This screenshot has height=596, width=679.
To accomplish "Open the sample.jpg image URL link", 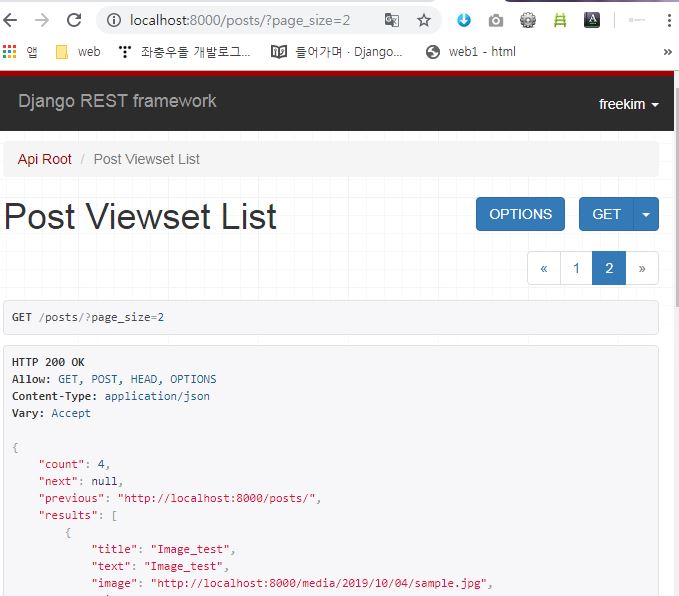I will pyautogui.click(x=319, y=583).
